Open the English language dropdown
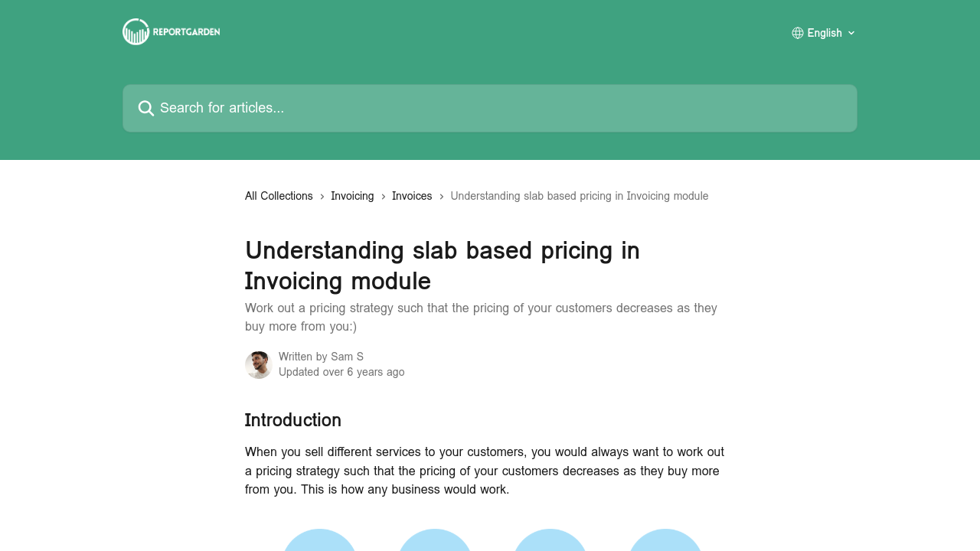Image resolution: width=980 pixels, height=551 pixels. click(x=825, y=33)
